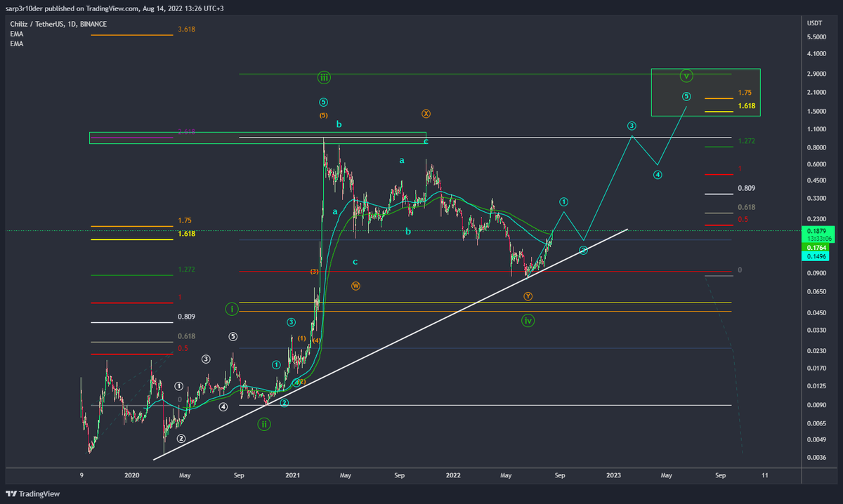Select the green circled (iv) wave label

point(528,321)
